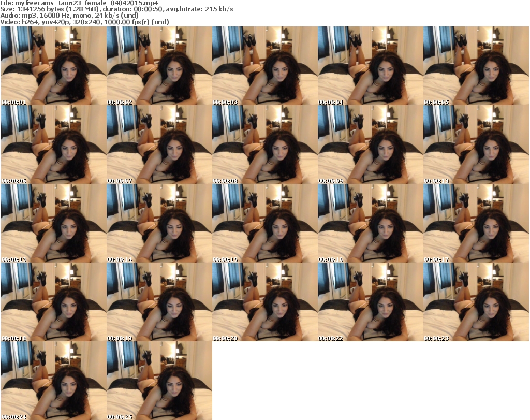Open the frame stamped 00:00:04
530x420 pixels.
(371, 66)
